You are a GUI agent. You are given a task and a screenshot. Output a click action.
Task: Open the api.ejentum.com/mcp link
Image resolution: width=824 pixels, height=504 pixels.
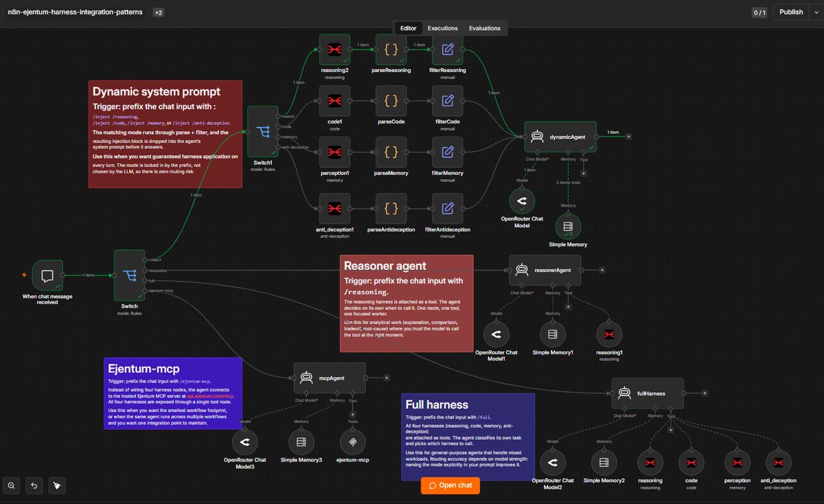tap(210, 396)
